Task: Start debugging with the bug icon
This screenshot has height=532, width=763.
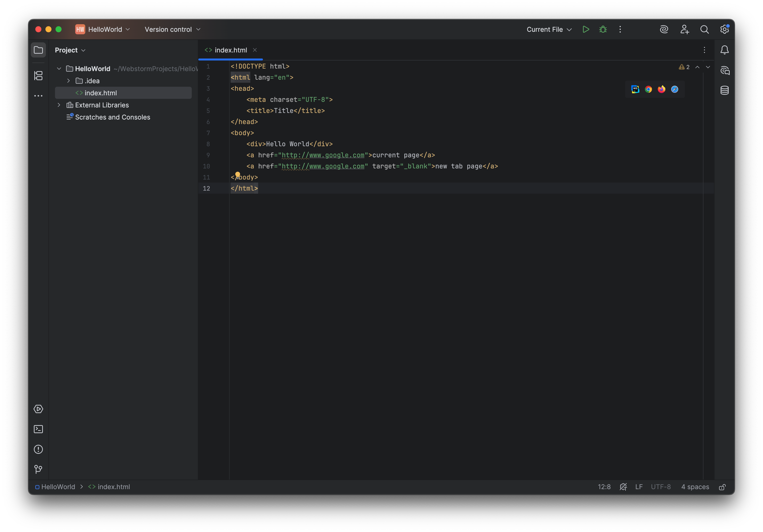Action: coord(603,29)
